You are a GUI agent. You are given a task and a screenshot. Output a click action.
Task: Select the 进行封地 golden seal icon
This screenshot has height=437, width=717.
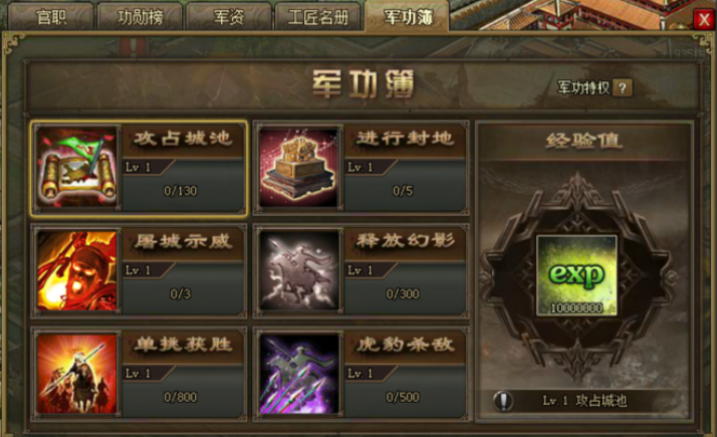pyautogui.click(x=299, y=168)
